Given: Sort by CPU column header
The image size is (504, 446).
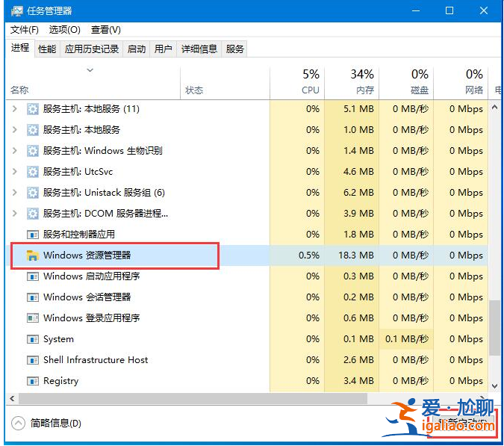Looking at the screenshot, I should pyautogui.click(x=297, y=83).
